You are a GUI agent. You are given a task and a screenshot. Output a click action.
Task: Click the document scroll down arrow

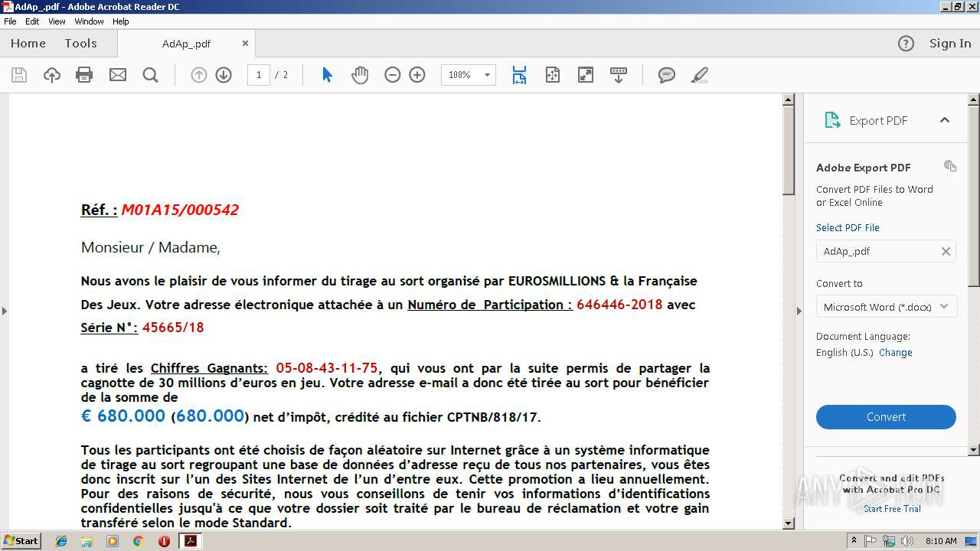tap(789, 523)
